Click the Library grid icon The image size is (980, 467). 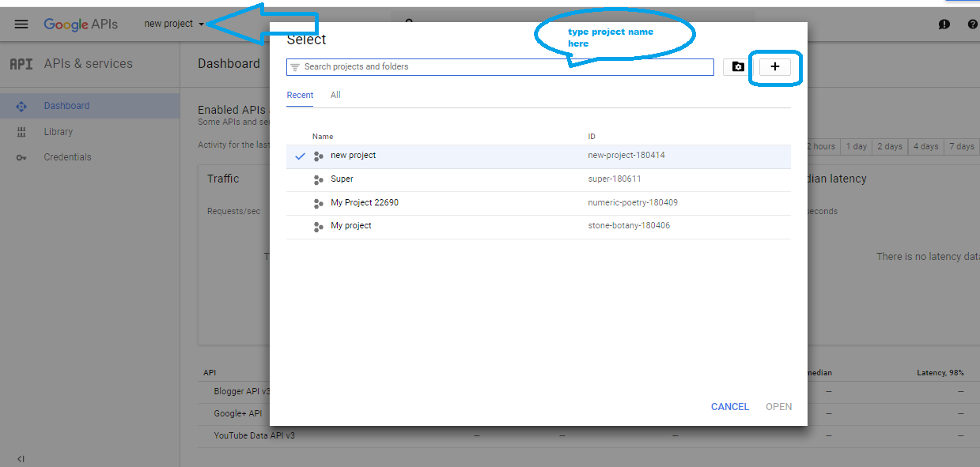coord(21,132)
